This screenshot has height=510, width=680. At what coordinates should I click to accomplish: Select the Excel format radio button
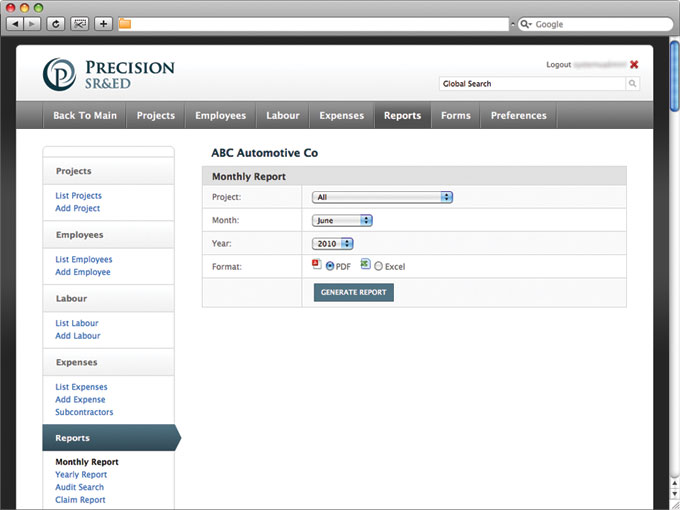(x=379, y=266)
